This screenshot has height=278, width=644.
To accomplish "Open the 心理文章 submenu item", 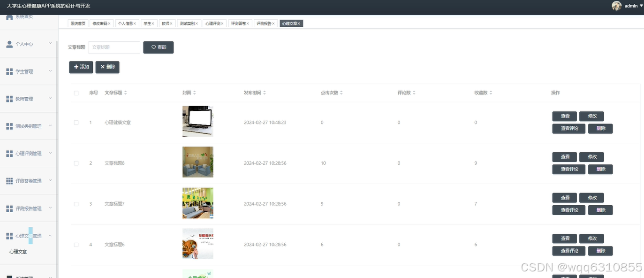I will [x=18, y=252].
